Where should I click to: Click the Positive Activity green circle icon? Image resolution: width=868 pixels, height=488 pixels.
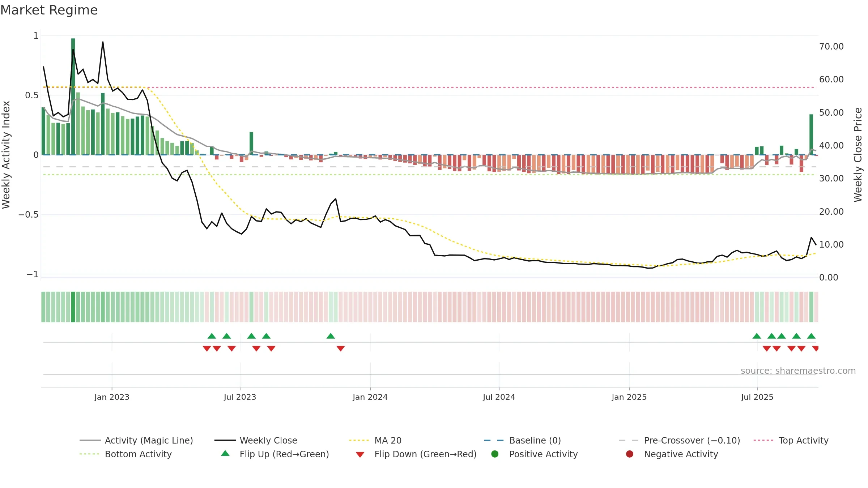(495, 454)
